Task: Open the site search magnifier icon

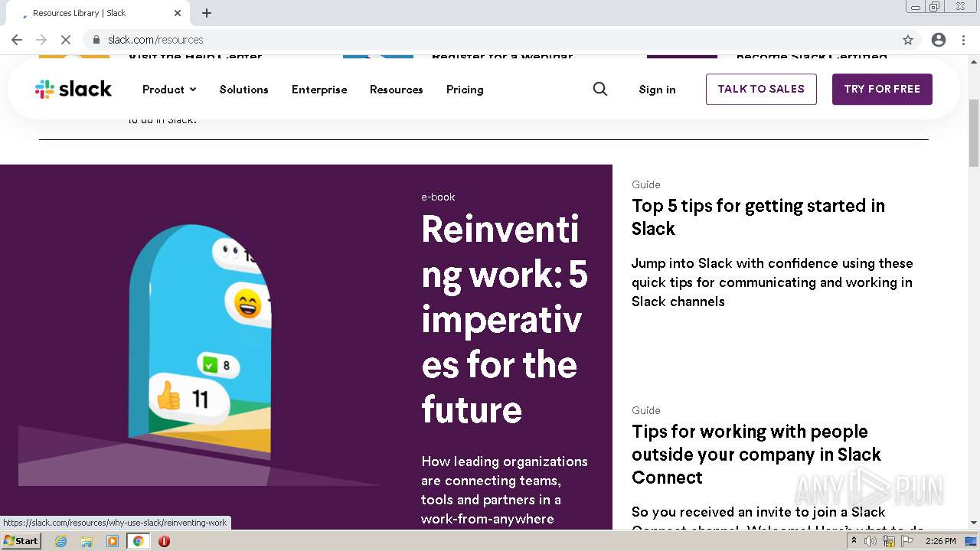Action: click(x=600, y=90)
